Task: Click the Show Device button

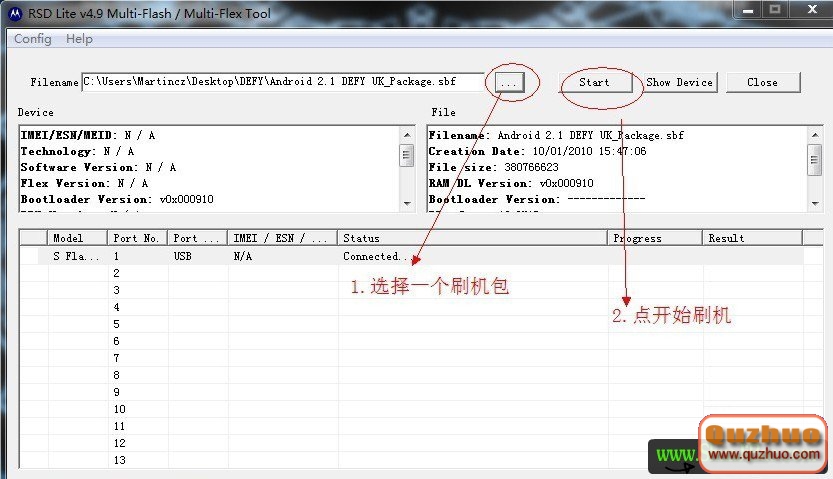Action: (x=679, y=82)
